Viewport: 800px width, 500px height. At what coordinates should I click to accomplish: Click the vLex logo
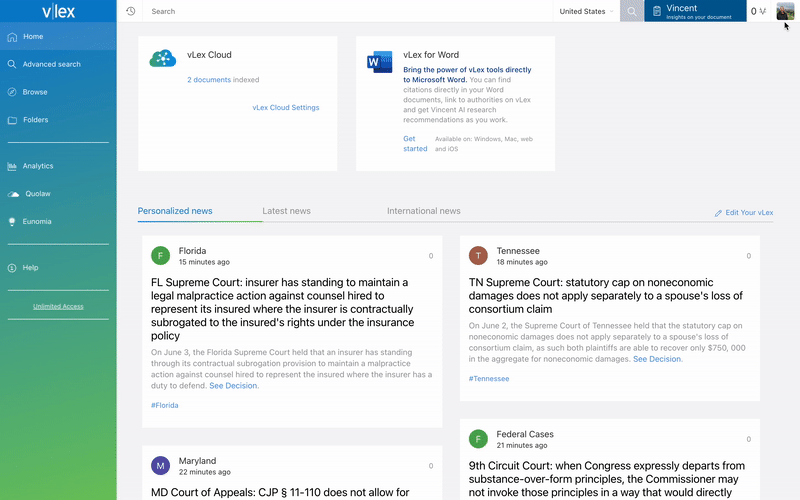coord(58,11)
